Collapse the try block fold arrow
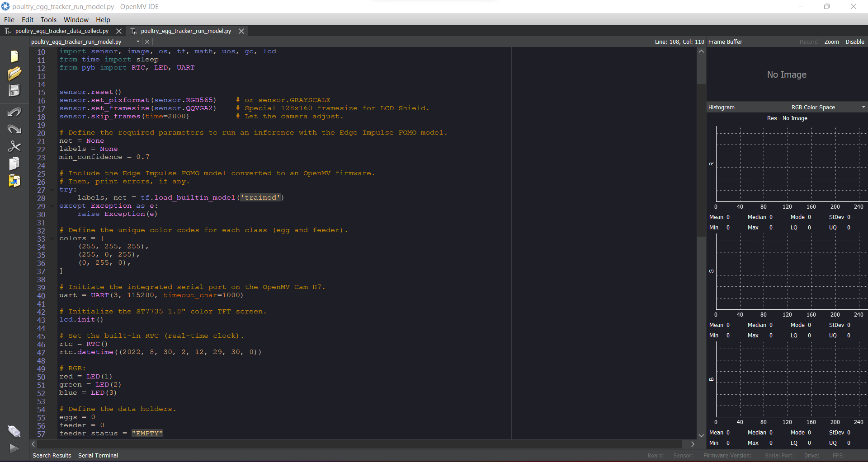The image size is (868, 462). (52, 190)
